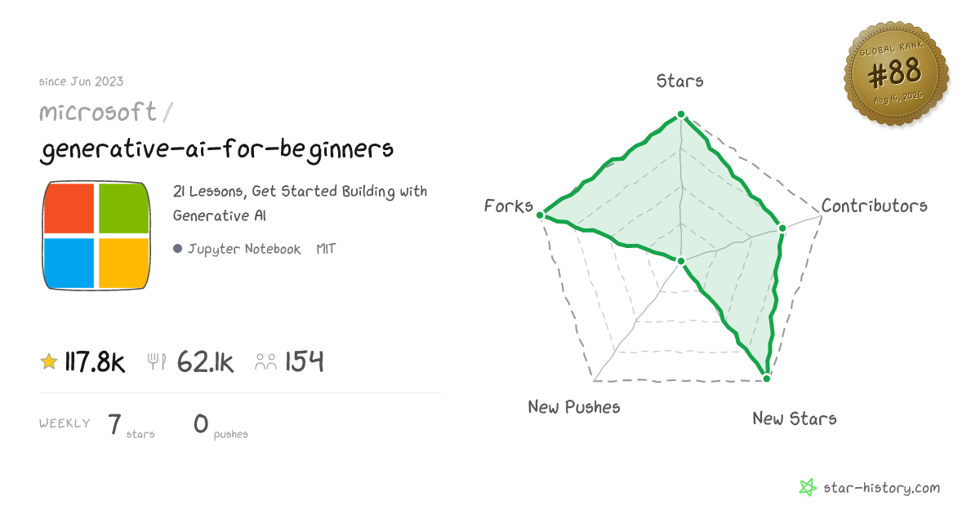The height and width of the screenshot is (514, 980).
Task: Select the Jupyter Notebook language label
Action: click(244, 250)
